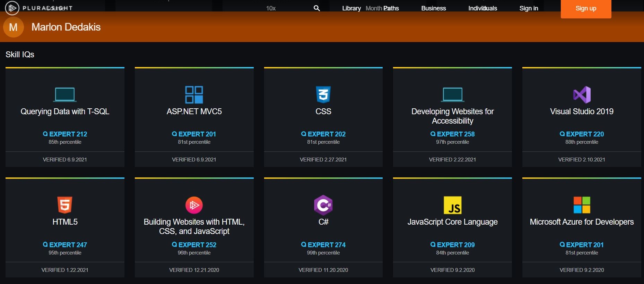Click the 97th percentile label

[x=453, y=142]
